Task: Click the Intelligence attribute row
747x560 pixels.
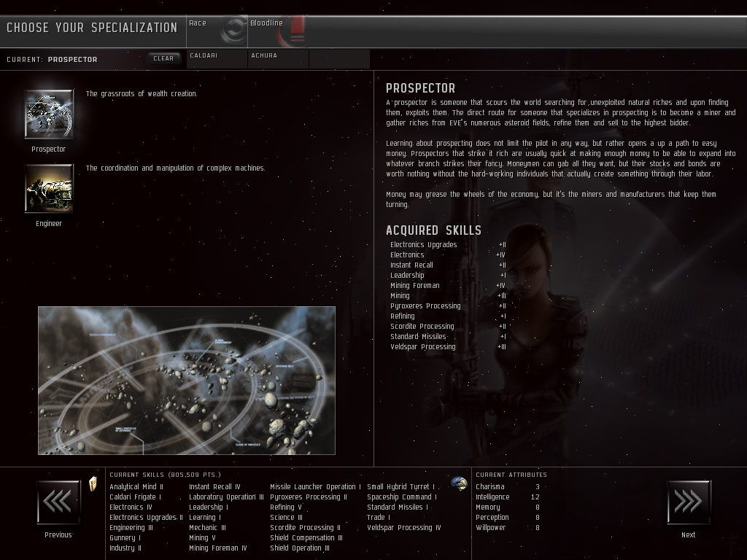Action: click(508, 497)
